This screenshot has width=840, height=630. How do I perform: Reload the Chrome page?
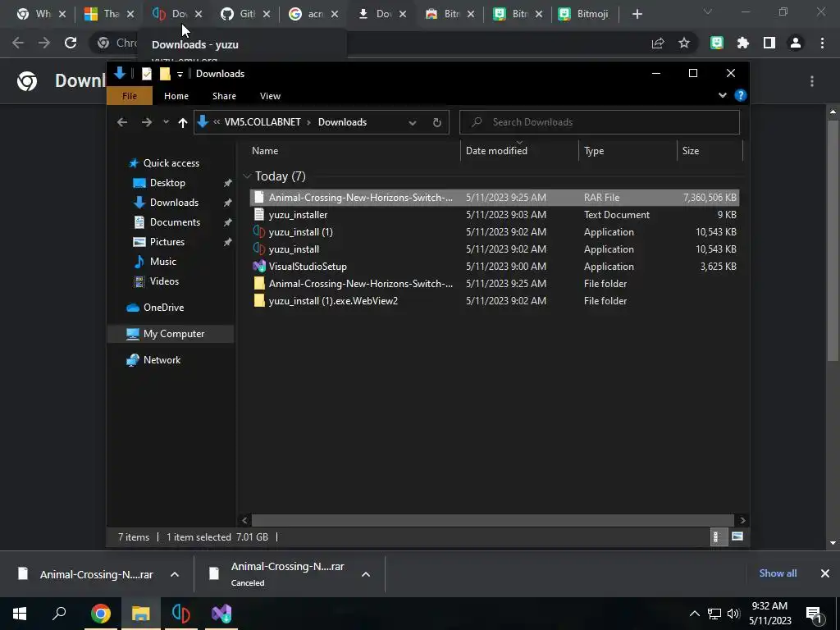click(71, 43)
